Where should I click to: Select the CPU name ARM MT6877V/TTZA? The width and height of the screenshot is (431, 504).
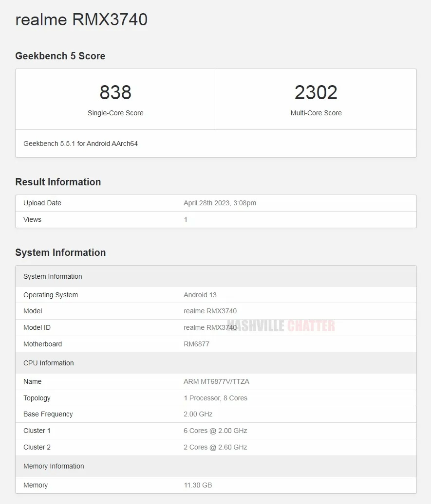click(216, 381)
